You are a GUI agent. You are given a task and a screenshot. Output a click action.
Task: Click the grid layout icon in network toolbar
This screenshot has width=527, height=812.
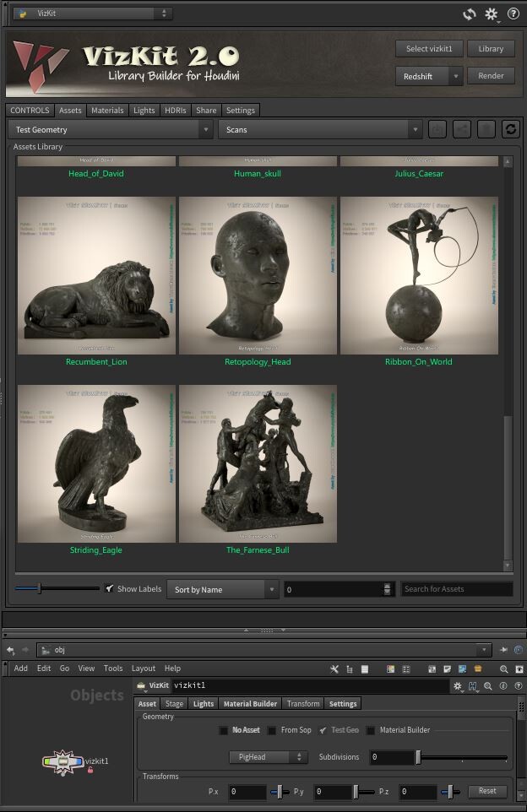point(406,669)
